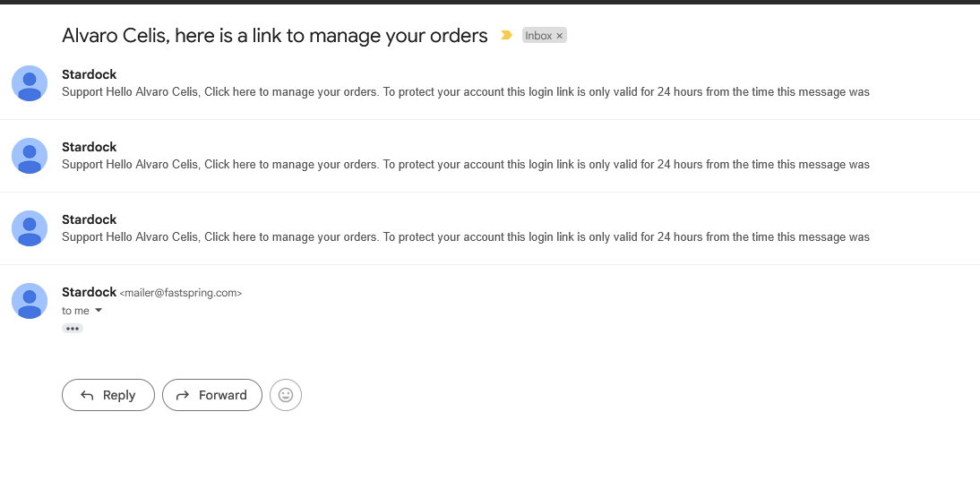Open the second collapsed Stardock message
The width and height of the screenshot is (980, 489).
[x=490, y=156]
